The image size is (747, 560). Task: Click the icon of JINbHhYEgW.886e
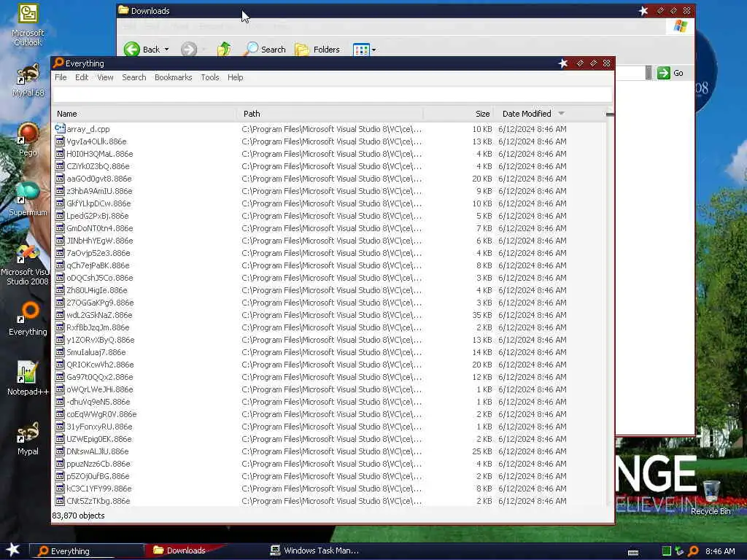click(60, 241)
